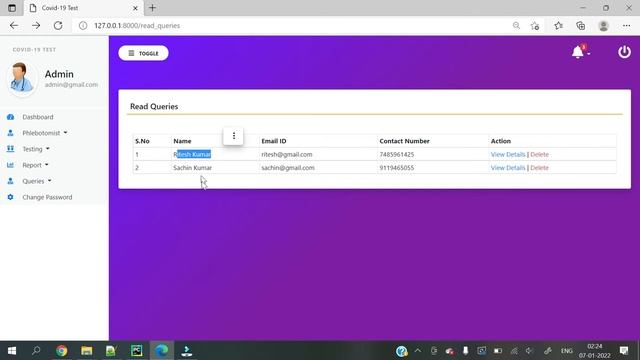Open Dashboard in the sidebar

tap(38, 117)
